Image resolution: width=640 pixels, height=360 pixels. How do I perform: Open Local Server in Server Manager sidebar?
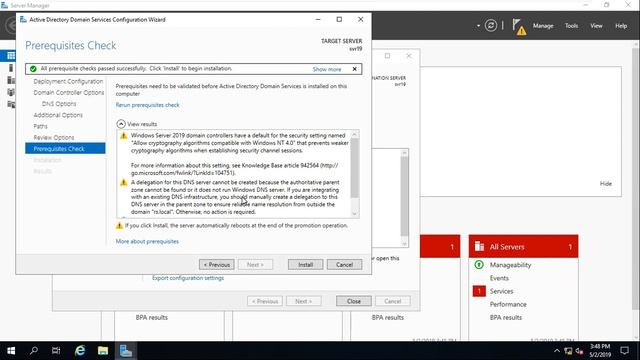[x=11, y=68]
